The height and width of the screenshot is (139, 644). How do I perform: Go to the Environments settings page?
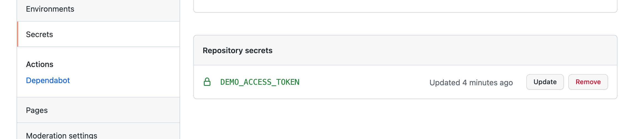pos(98,9)
